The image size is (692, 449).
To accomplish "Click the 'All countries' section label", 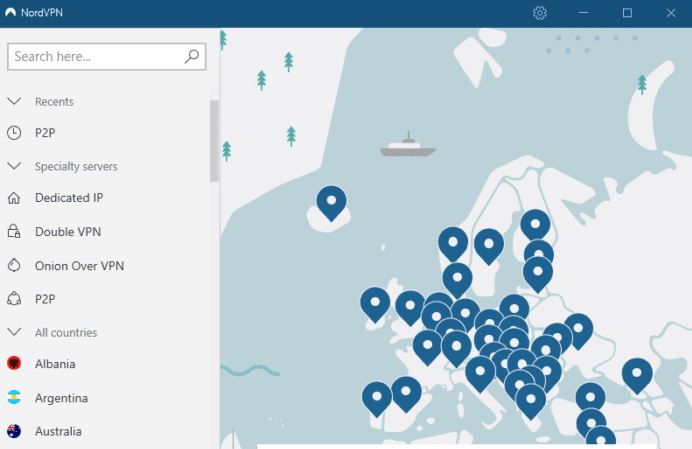I will [66, 332].
